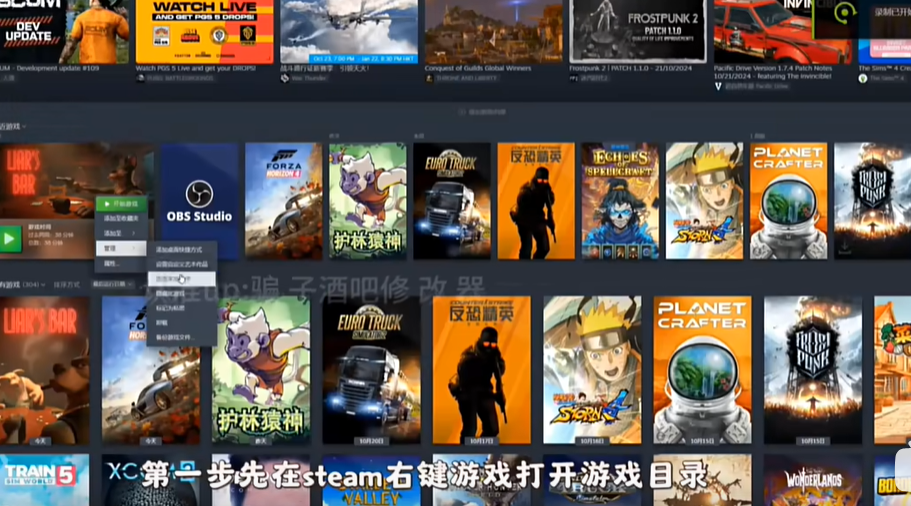
Task: Click 添加桌面快捷方式 in the submenu
Action: pyautogui.click(x=180, y=249)
